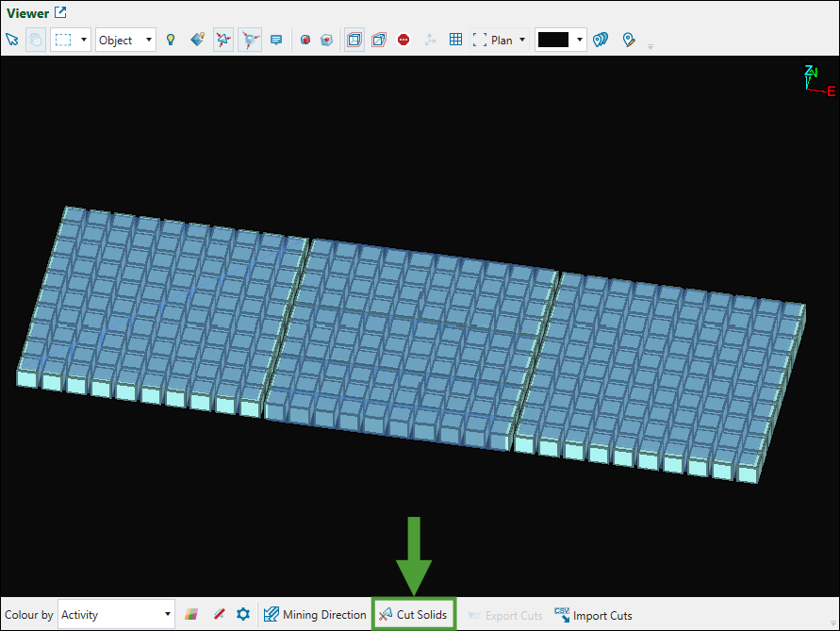
Task: Click the Cut Solids button
Action: 414,615
